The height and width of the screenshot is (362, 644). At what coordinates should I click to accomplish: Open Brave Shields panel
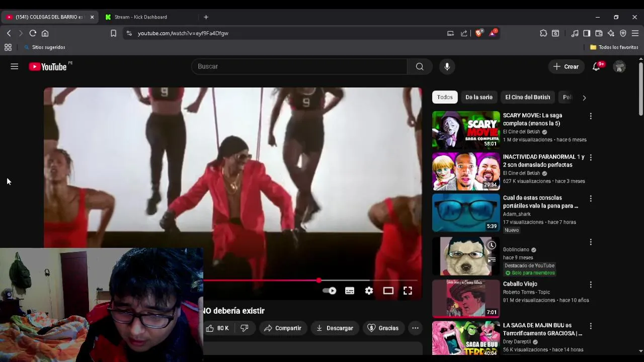(x=478, y=33)
